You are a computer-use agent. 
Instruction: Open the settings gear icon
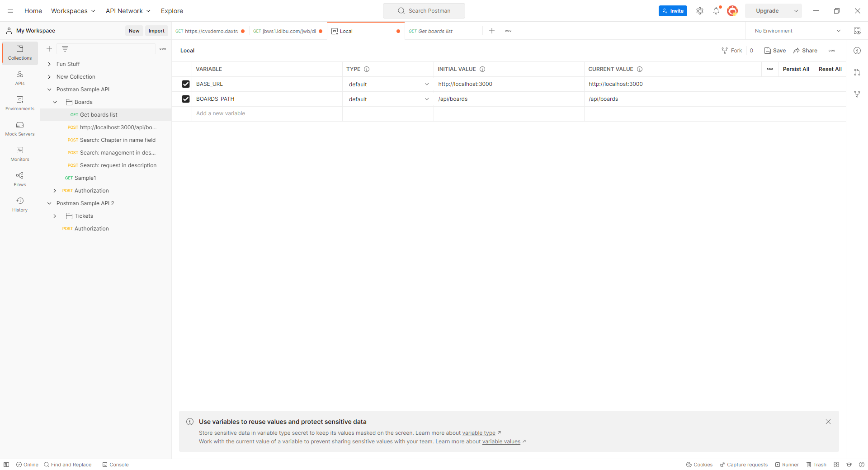pyautogui.click(x=700, y=11)
